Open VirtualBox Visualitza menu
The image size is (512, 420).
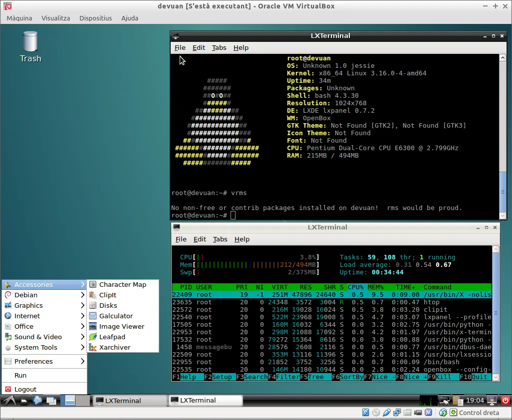(56, 18)
